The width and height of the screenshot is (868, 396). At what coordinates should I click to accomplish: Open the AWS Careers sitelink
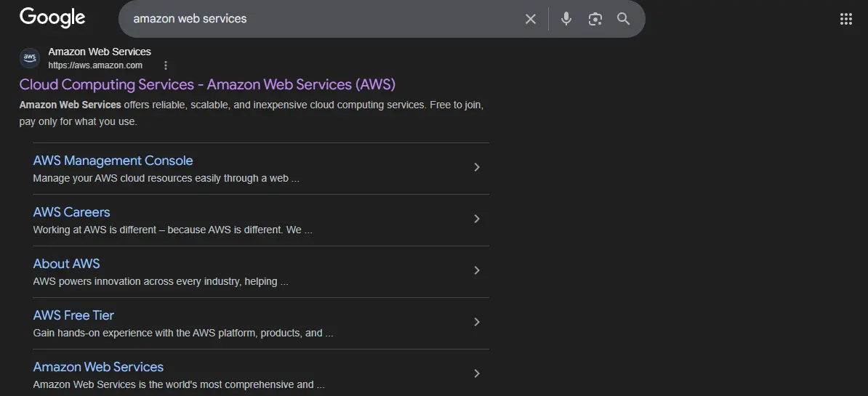coord(71,212)
